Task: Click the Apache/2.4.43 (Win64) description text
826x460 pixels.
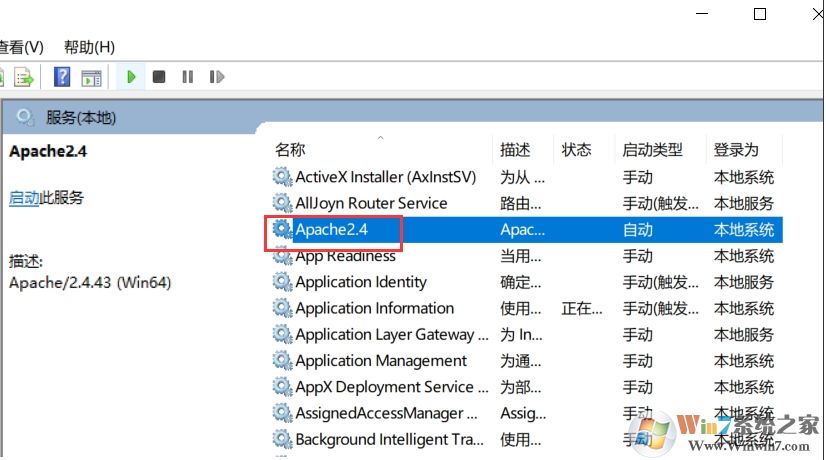Action: [x=90, y=283]
